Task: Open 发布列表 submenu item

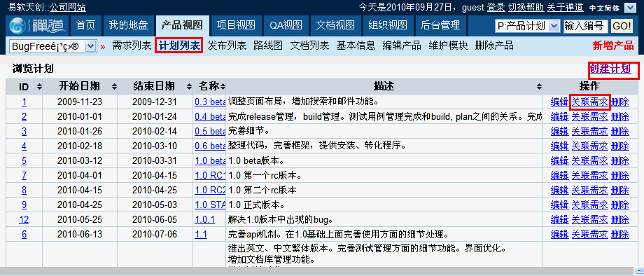Action: (x=227, y=46)
